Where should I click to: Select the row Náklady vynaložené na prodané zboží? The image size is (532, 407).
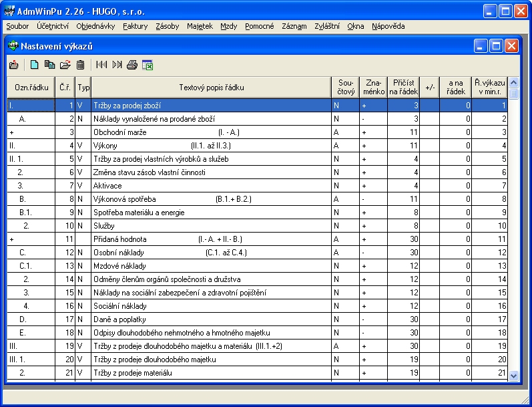257,119
